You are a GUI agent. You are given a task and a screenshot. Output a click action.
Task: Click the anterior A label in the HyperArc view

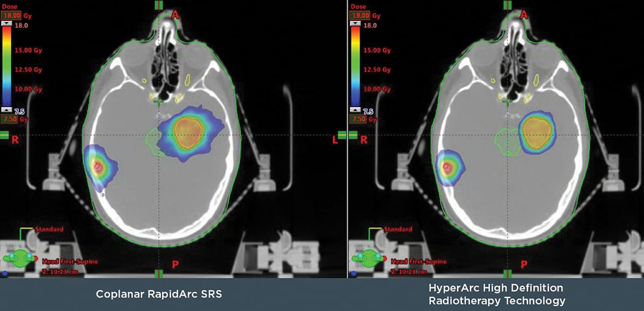[x=524, y=15]
